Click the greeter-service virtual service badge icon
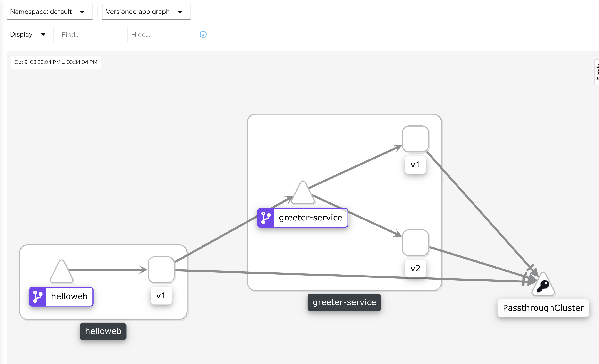The height and width of the screenshot is (364, 599). tap(266, 218)
